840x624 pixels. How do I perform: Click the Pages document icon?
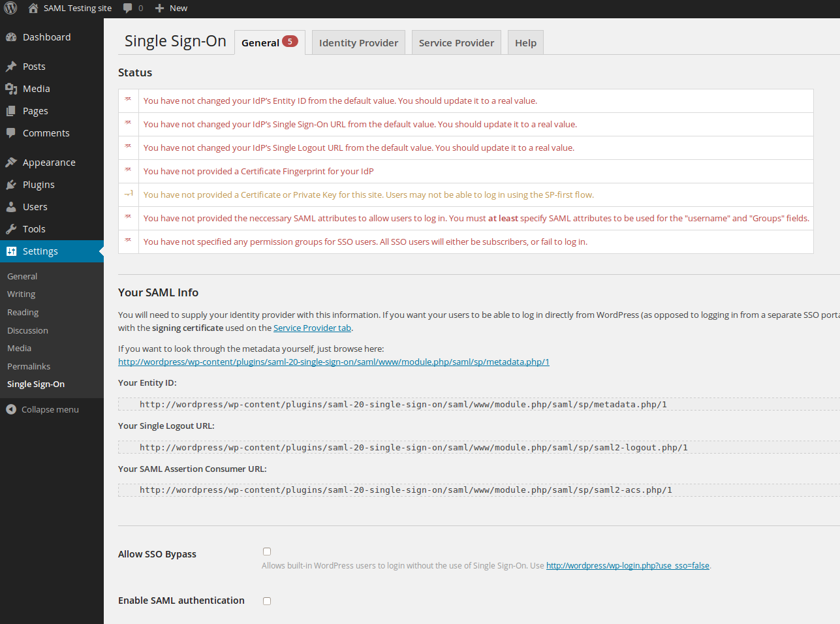coord(11,111)
